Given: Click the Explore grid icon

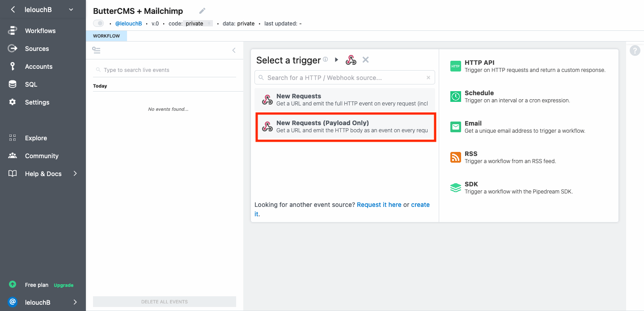Looking at the screenshot, I should click(13, 138).
